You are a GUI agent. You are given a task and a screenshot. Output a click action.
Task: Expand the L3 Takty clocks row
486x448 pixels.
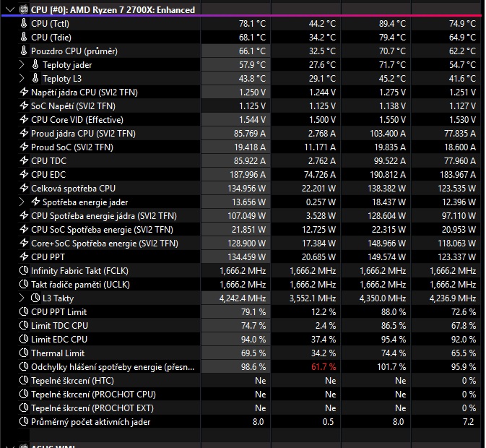22,298
